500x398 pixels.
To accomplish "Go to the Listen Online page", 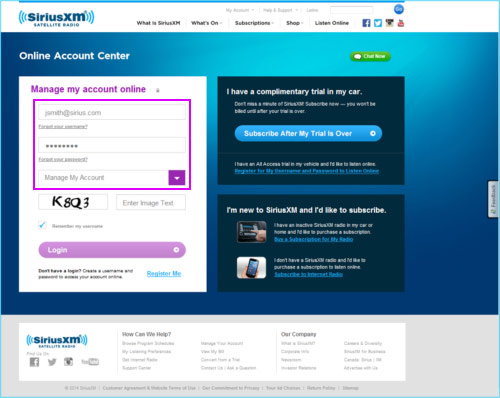I will click(x=332, y=23).
